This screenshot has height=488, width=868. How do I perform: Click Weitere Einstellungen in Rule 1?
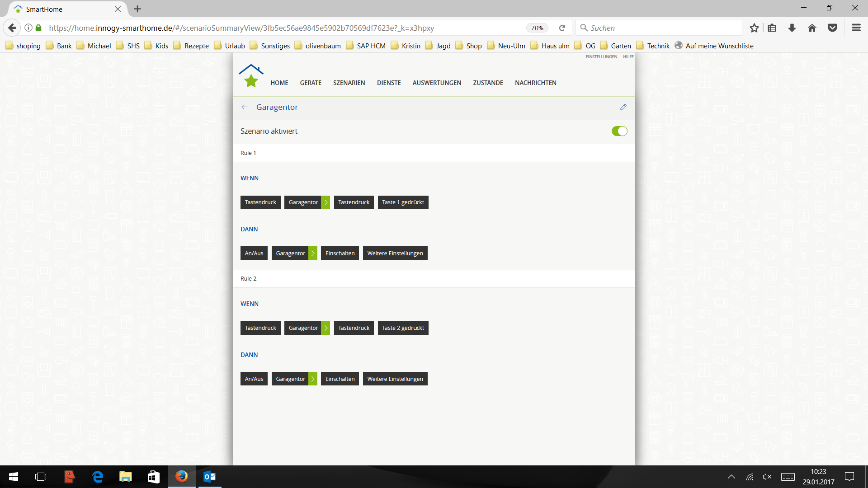click(395, 253)
